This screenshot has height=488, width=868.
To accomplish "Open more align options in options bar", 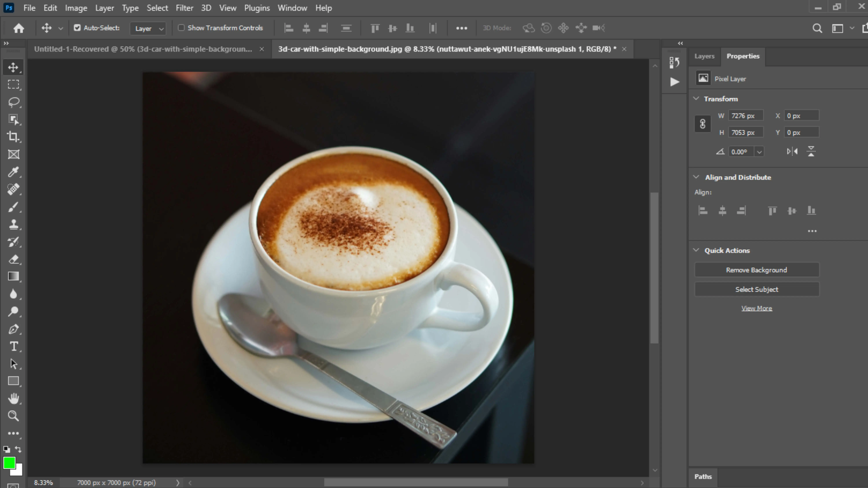I will pyautogui.click(x=462, y=28).
